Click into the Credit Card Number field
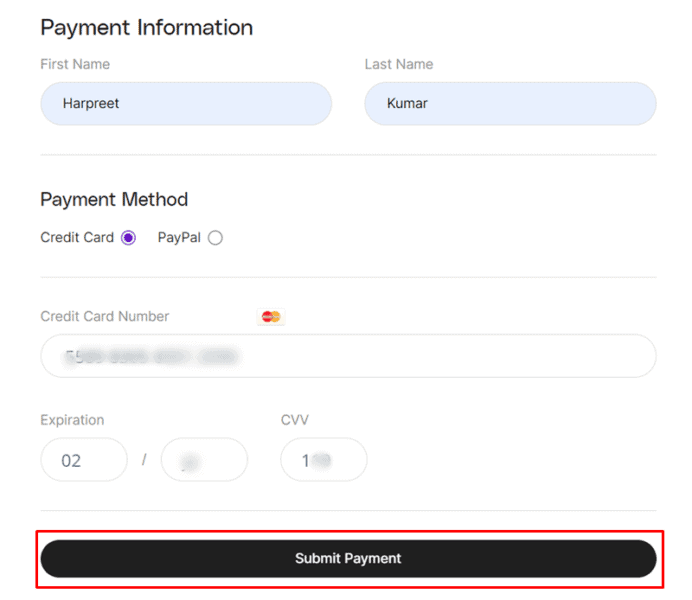Screen dimensions: 692x600 [x=348, y=356]
